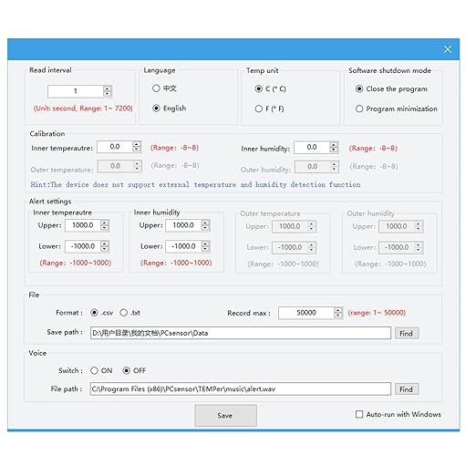Increase the Record max spinner value

coord(338,310)
